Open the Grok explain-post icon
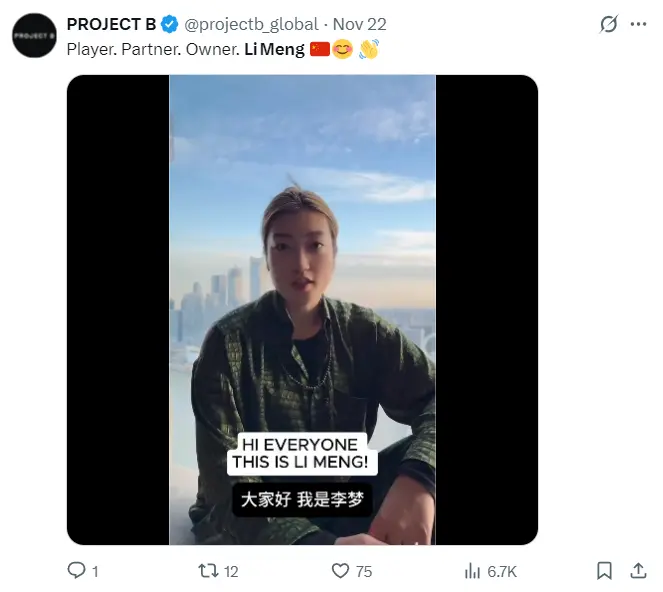The width and height of the screenshot is (663, 592). pyautogui.click(x=608, y=24)
